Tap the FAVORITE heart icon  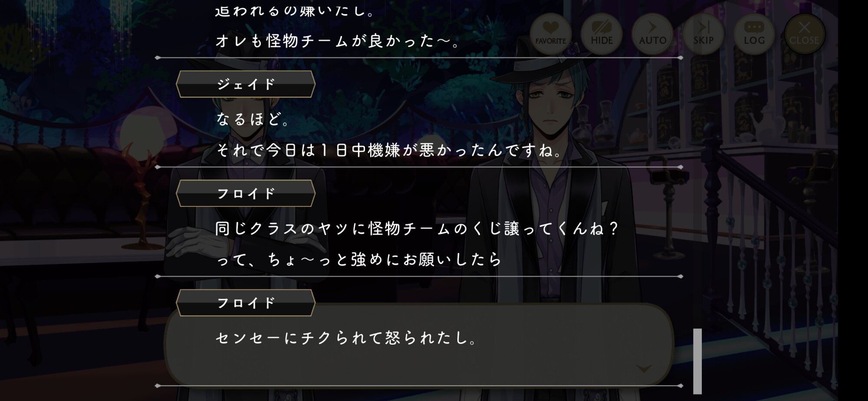[550, 34]
